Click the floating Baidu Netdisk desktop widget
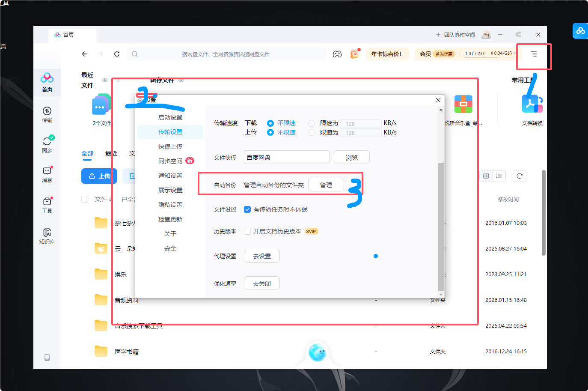The image size is (588, 391). [x=580, y=31]
